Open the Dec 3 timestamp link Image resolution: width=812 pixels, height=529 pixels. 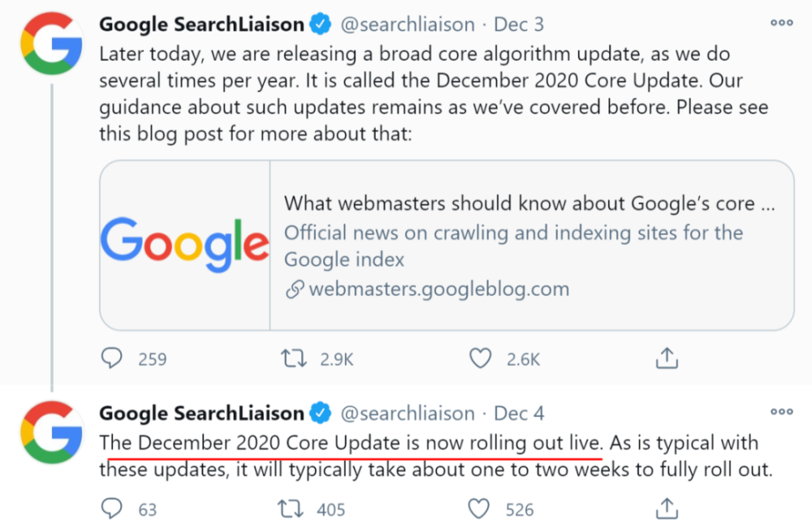[x=519, y=24]
